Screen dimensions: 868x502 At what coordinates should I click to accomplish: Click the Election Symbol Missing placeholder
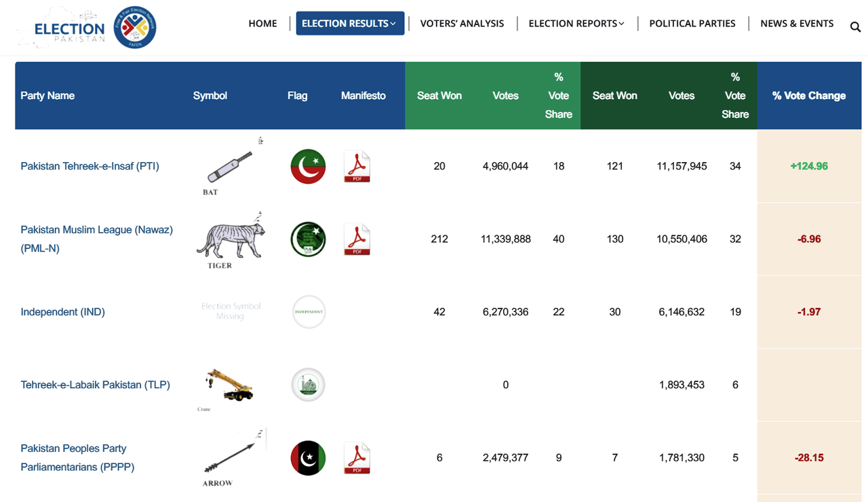[x=231, y=311]
